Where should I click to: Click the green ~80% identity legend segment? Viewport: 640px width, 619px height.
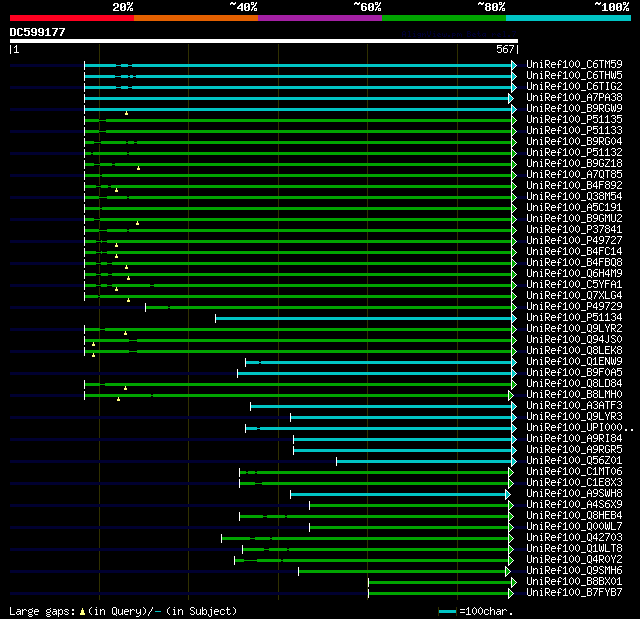click(444, 18)
